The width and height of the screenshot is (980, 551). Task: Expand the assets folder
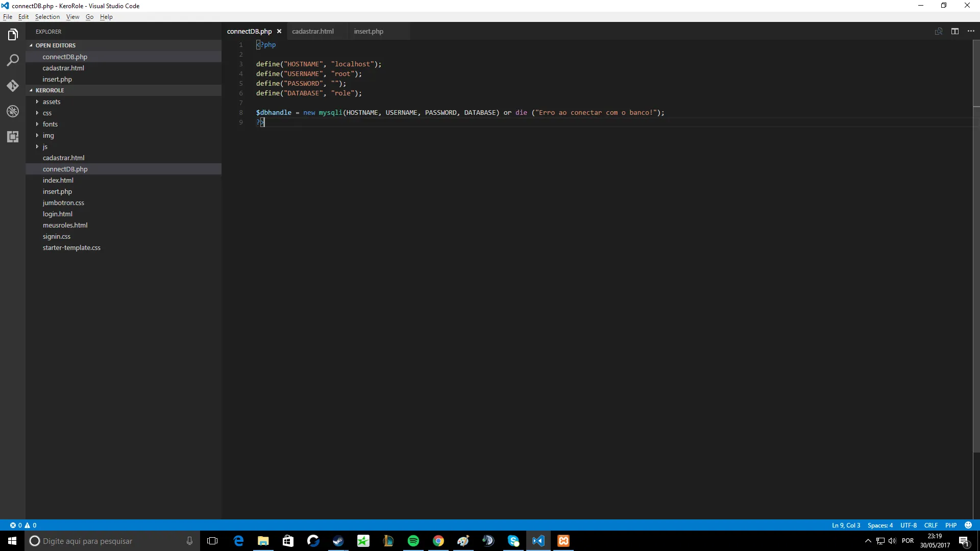51,102
